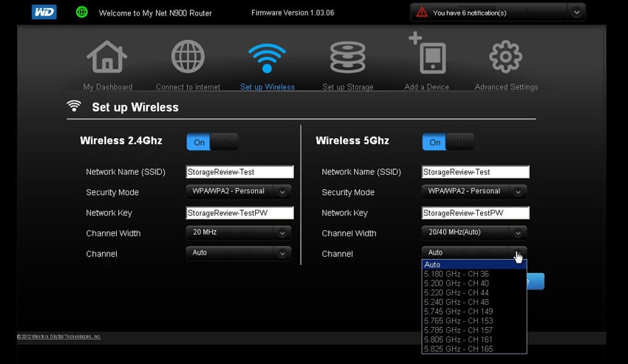Click the green internet status globe icon
Image resolution: width=628 pixels, height=364 pixels.
(82, 12)
